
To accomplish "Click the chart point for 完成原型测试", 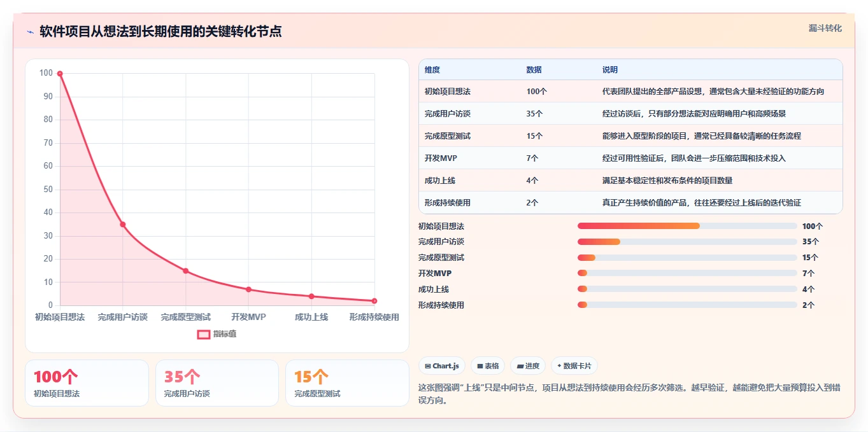I will pos(186,271).
